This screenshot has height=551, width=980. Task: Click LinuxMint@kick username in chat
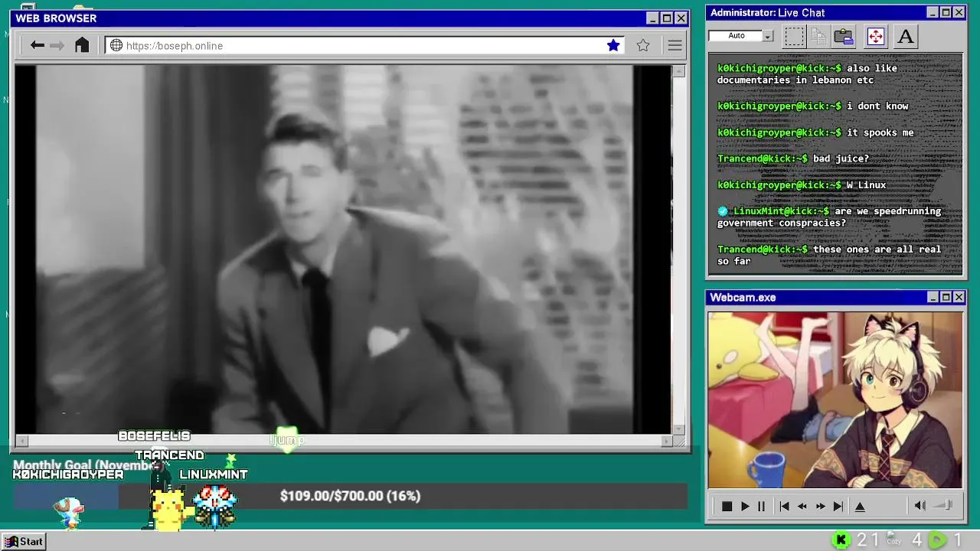click(781, 210)
